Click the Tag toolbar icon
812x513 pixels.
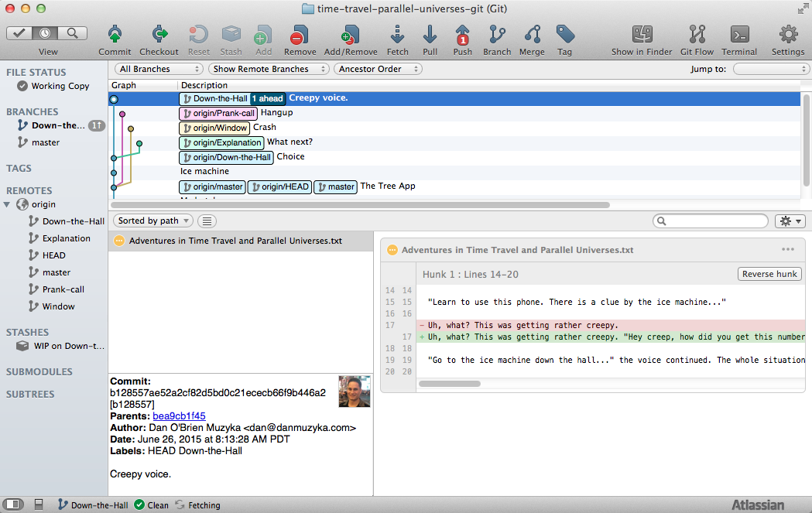(x=565, y=35)
